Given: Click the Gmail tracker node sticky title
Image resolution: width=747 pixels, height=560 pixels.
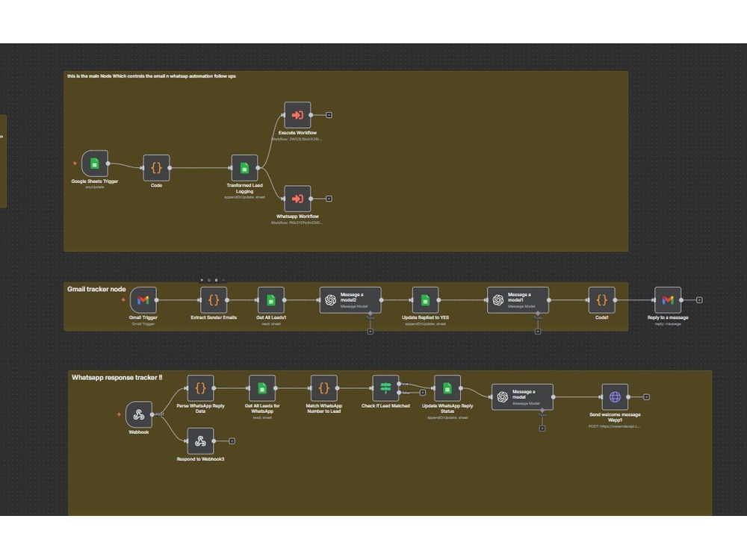Looking at the screenshot, I should [96, 289].
